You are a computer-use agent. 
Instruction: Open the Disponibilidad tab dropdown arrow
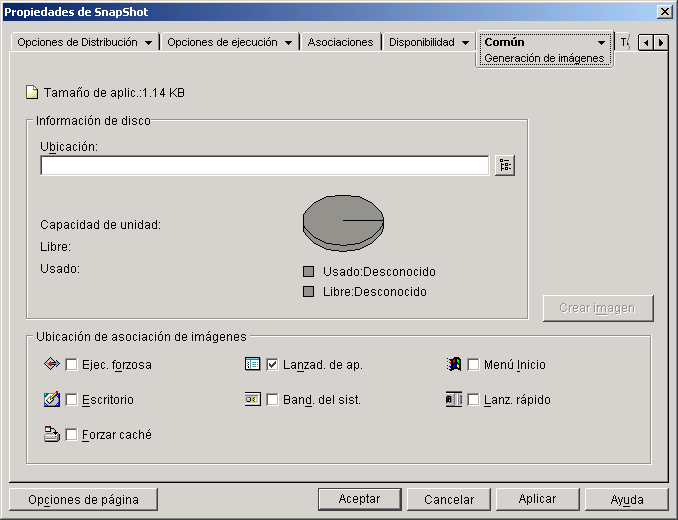465,43
